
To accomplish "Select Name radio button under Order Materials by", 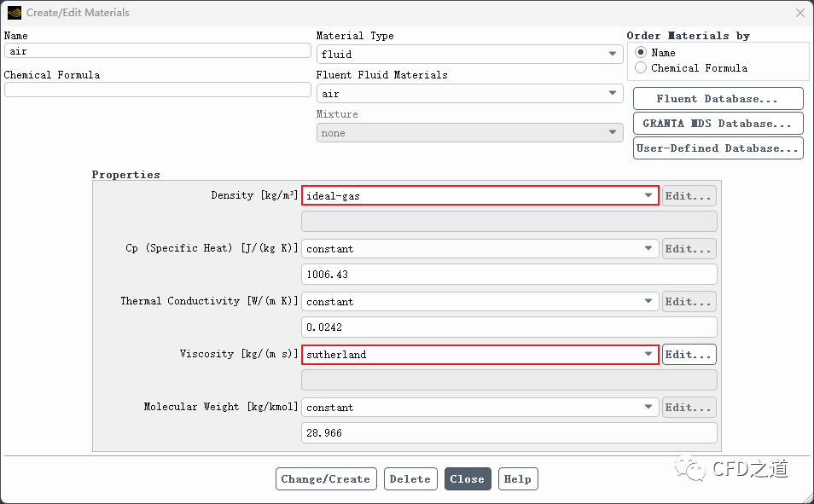I will pos(641,52).
